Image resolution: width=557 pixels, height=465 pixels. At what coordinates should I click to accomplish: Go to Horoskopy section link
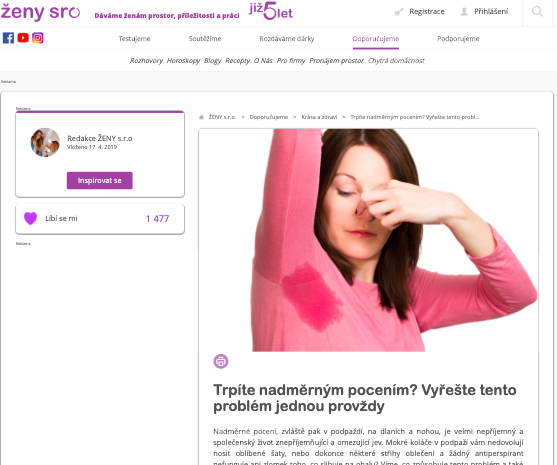(183, 61)
